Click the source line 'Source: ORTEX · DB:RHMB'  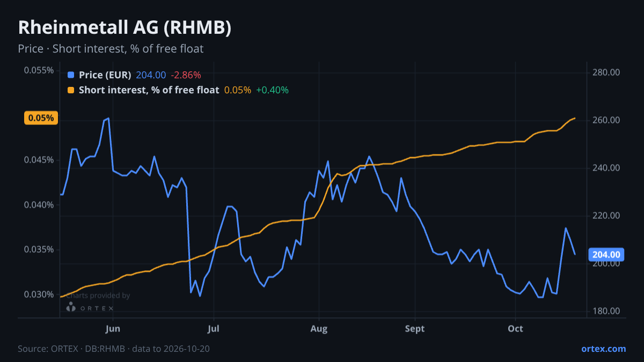(x=71, y=349)
